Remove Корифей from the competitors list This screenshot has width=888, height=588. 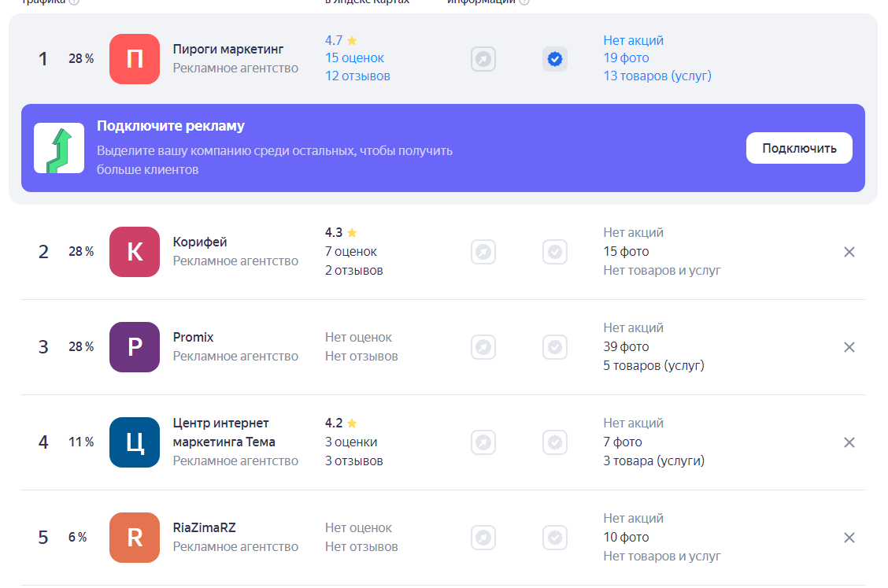click(849, 252)
